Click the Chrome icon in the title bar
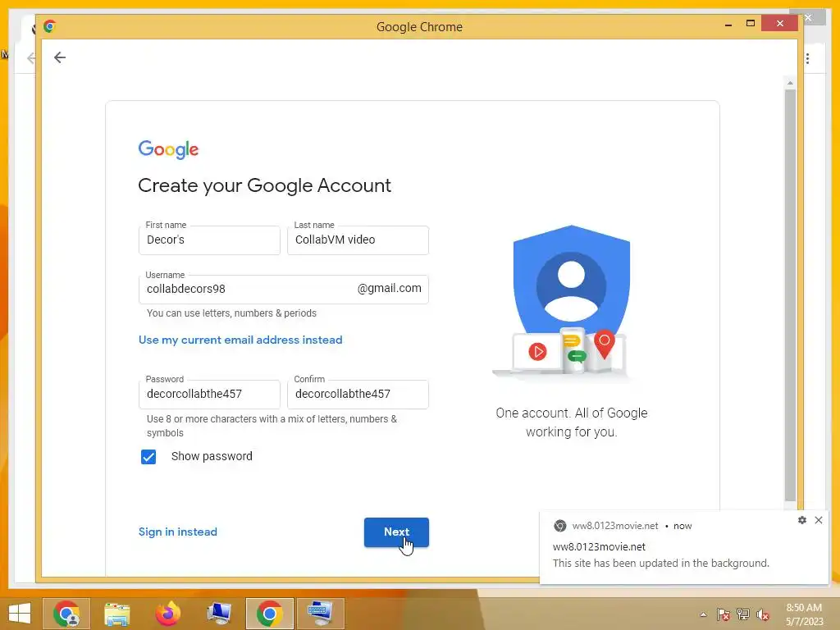This screenshot has height=630, width=840. pos(50,26)
